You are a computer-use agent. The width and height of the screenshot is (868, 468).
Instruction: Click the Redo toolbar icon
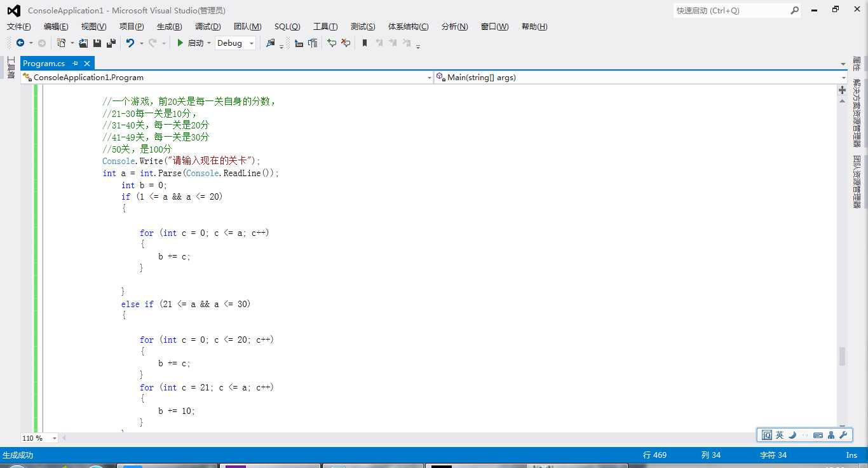(153, 43)
